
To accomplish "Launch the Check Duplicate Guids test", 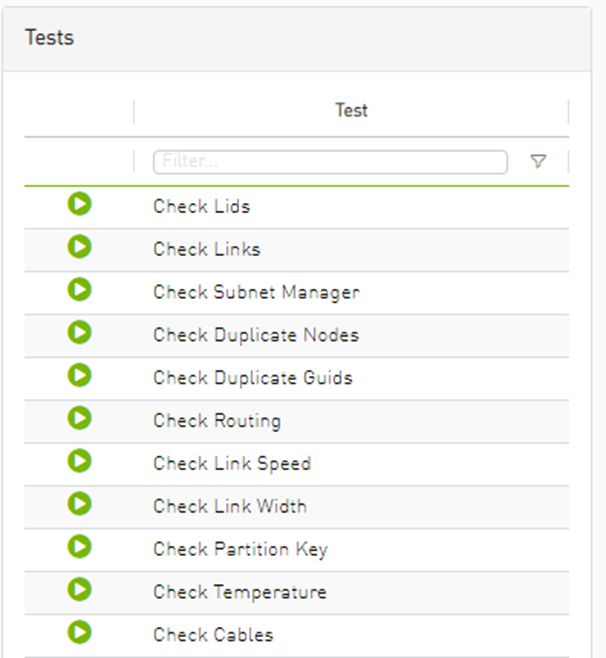I will point(79,376).
